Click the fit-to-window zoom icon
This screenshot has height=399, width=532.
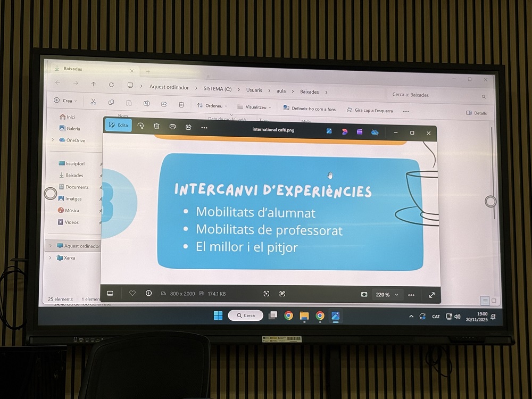click(364, 294)
